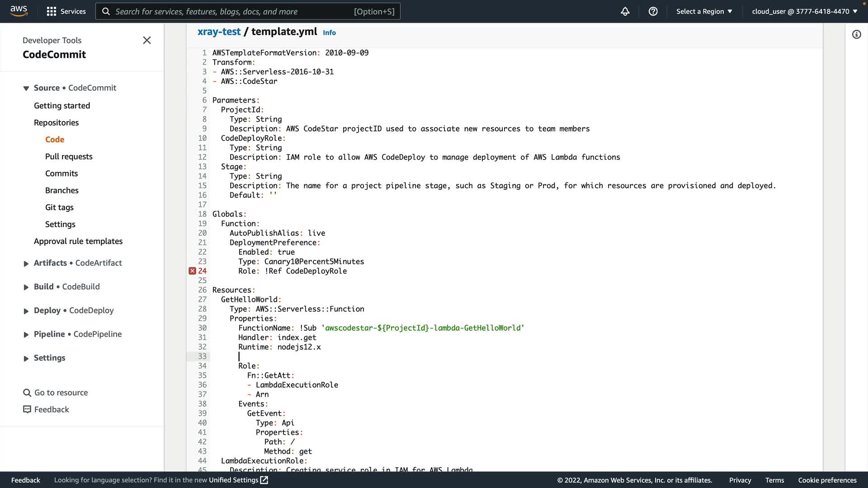Viewport: 868px width, 488px height.
Task: Click the Go to resource search icon
Action: [x=27, y=393]
